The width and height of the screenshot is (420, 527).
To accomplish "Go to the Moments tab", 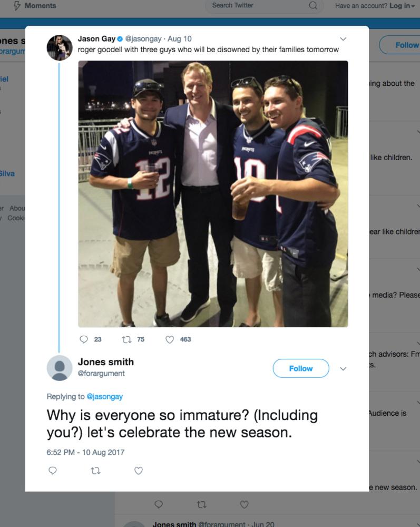I will click(x=35, y=6).
